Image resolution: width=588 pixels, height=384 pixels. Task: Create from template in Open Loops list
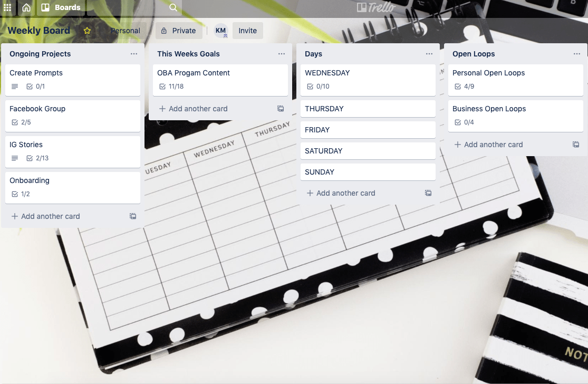(x=576, y=145)
